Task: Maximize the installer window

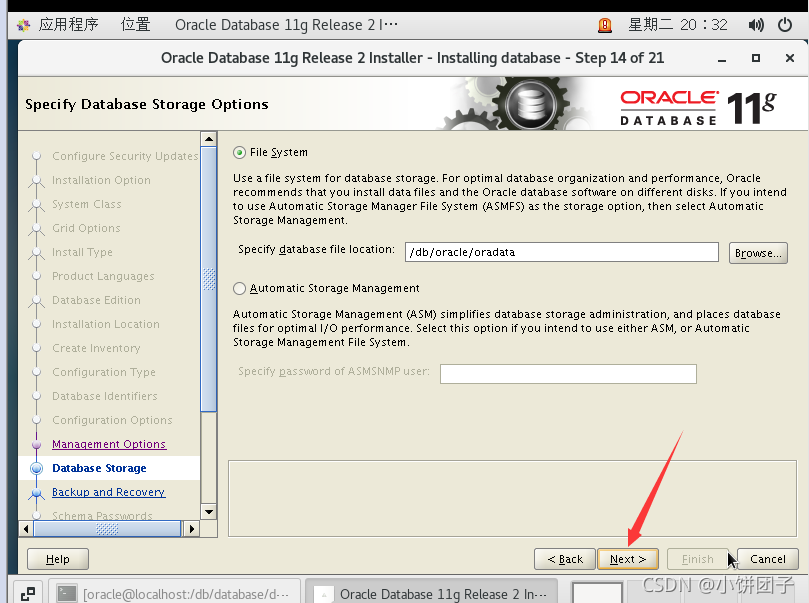Action: 756,58
